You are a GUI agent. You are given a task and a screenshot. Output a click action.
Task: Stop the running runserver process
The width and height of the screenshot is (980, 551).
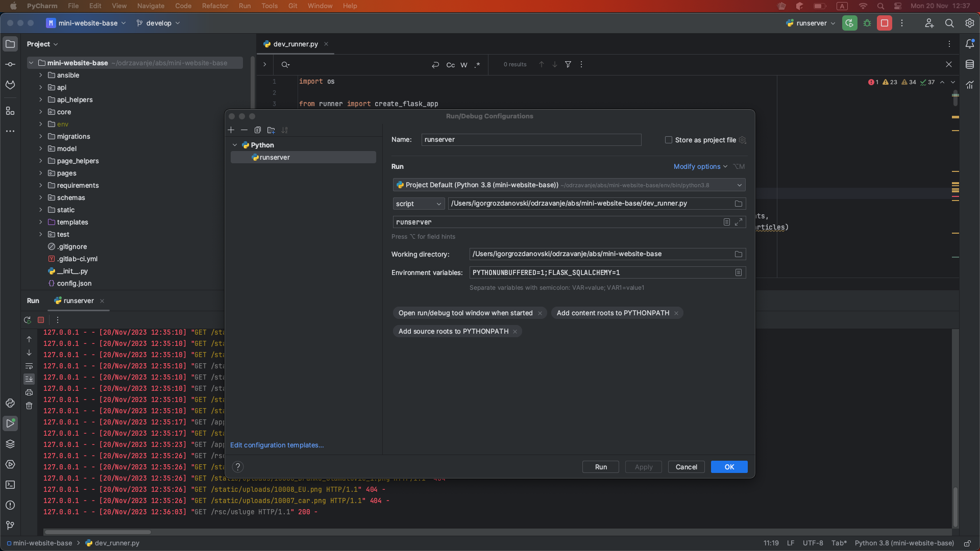[x=885, y=23]
